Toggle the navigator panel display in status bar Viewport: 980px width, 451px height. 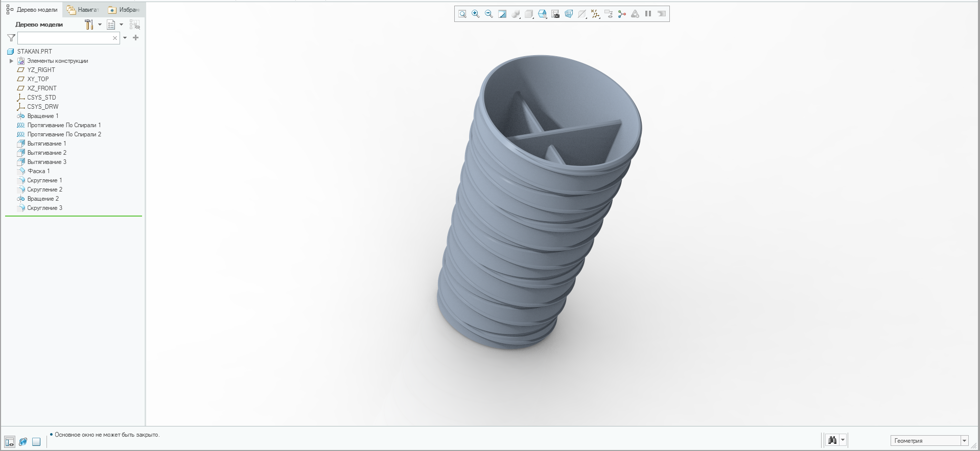point(10,442)
